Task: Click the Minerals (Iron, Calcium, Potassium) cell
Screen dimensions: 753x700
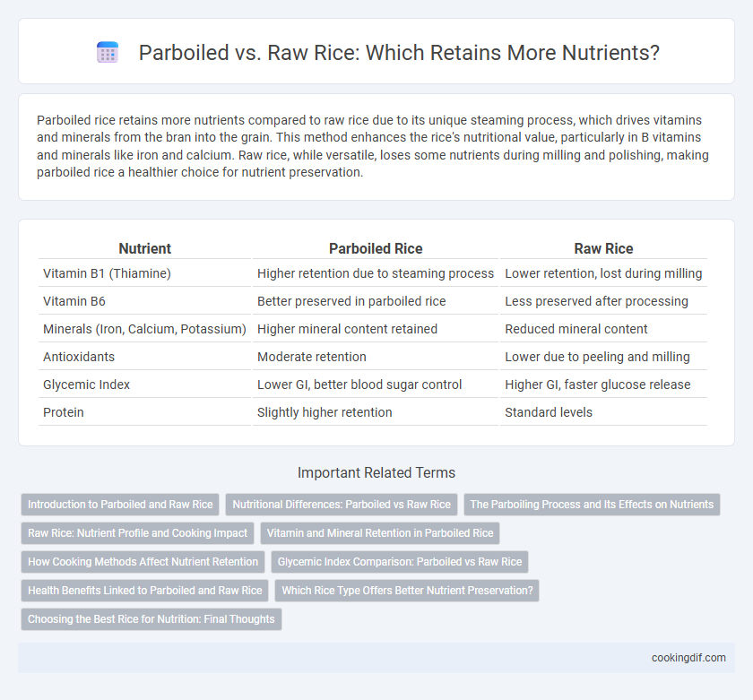Action: click(144, 329)
